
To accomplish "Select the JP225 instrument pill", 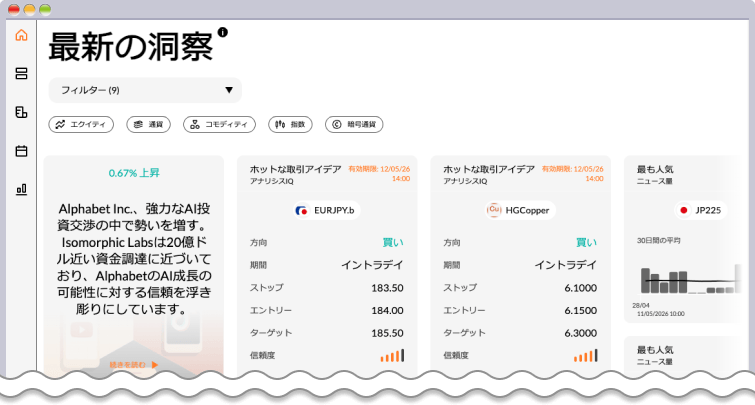I will (x=701, y=210).
